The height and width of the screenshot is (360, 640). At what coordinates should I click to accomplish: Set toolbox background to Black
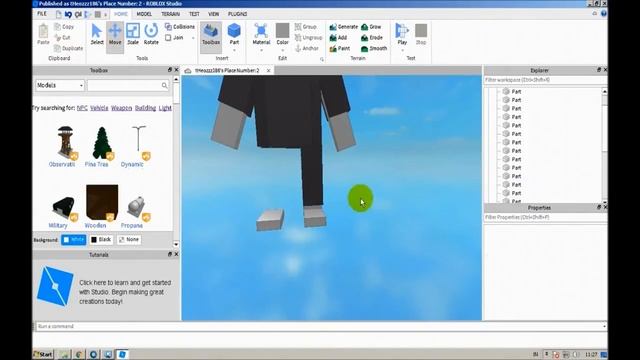(x=101, y=240)
